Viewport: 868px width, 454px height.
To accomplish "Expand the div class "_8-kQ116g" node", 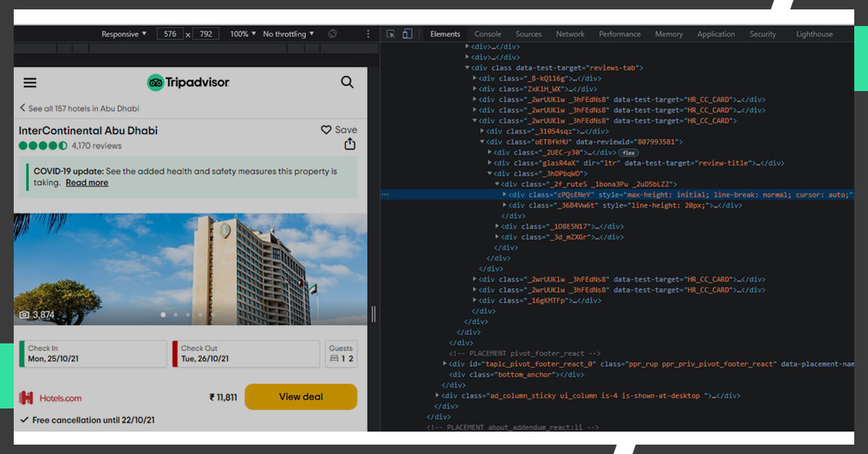I will click(x=475, y=78).
